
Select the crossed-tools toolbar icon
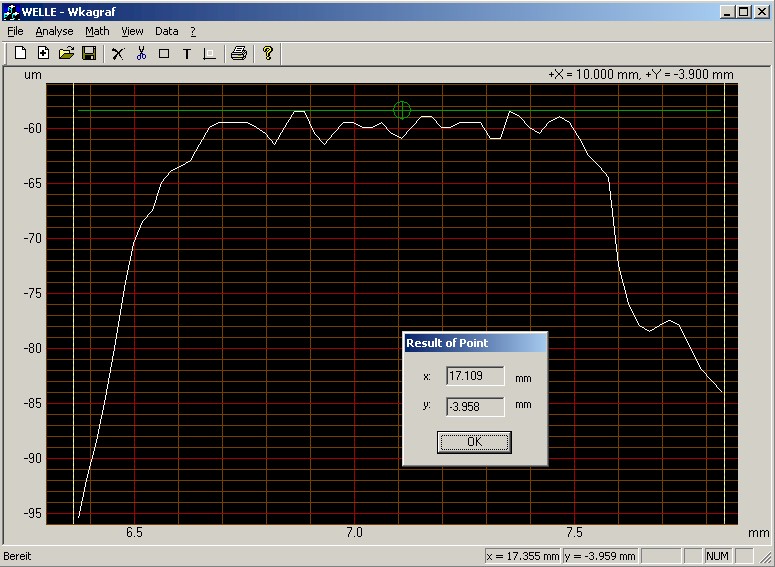tap(118, 53)
